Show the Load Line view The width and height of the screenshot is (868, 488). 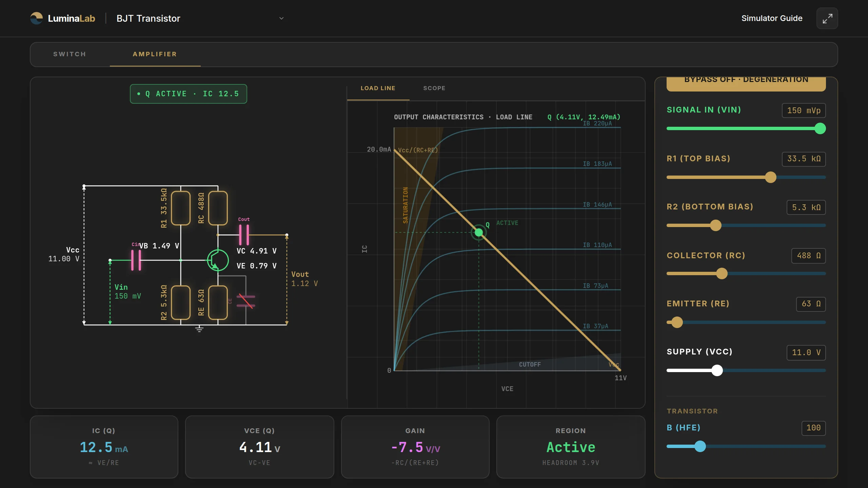click(378, 88)
